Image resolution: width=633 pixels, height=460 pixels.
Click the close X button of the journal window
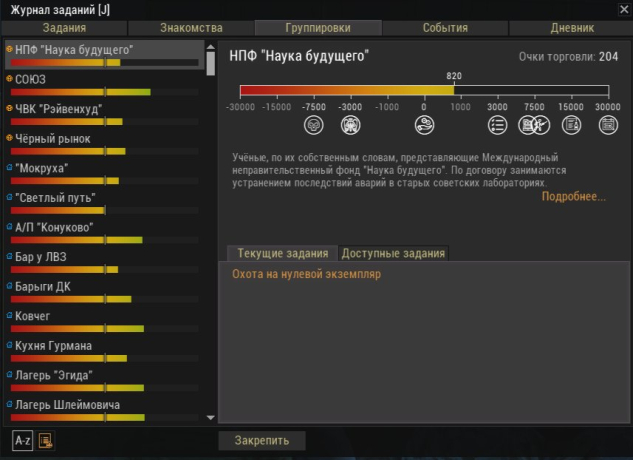pyautogui.click(x=621, y=9)
